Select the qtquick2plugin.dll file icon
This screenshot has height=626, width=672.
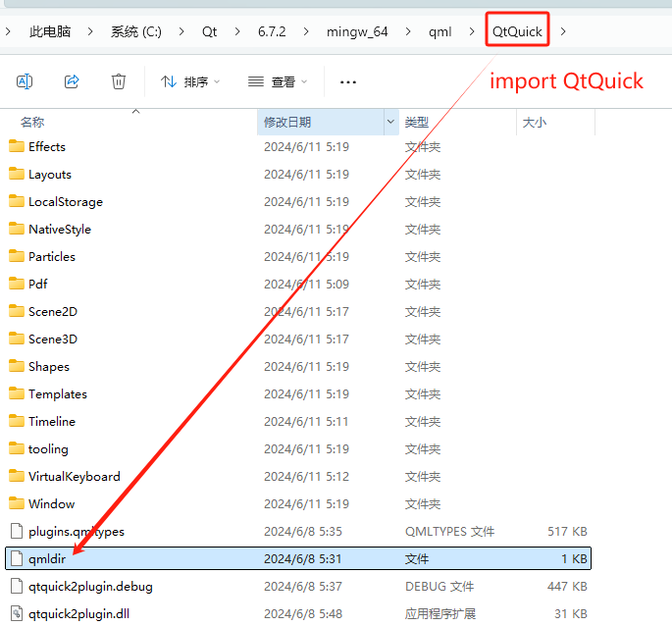pos(17,613)
